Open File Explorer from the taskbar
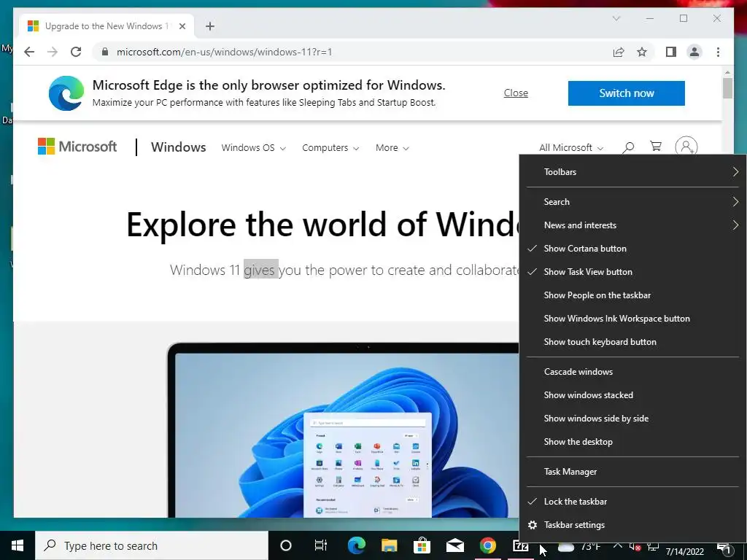 coord(389,545)
